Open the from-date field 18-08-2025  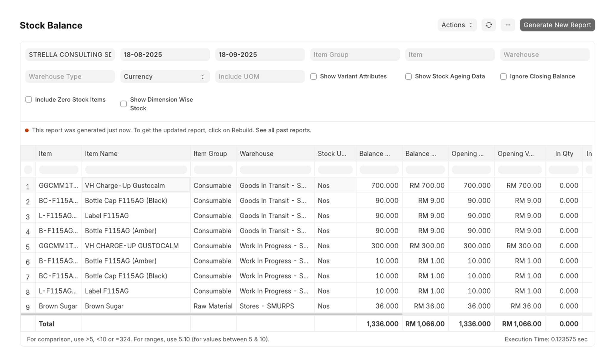[x=165, y=55]
